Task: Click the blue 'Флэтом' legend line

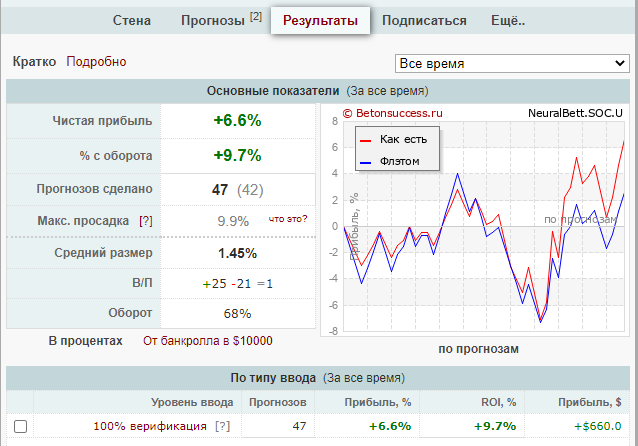Action: 366,161
